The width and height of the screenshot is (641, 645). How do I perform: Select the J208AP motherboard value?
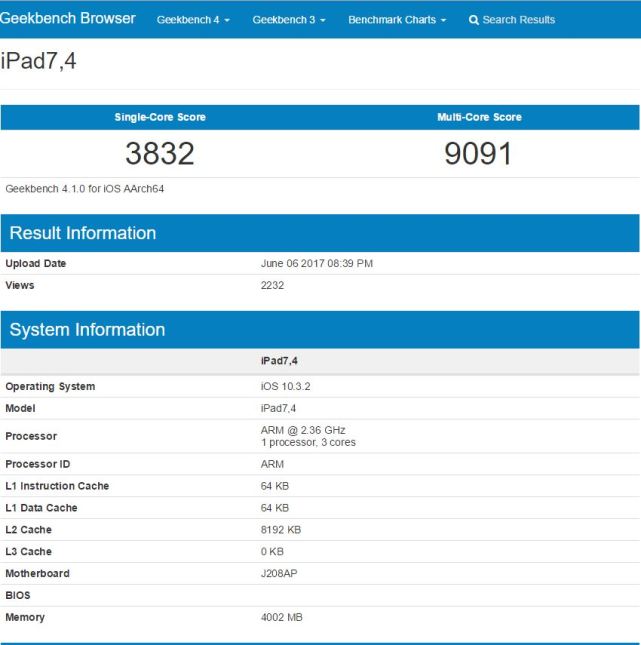pyautogui.click(x=279, y=573)
